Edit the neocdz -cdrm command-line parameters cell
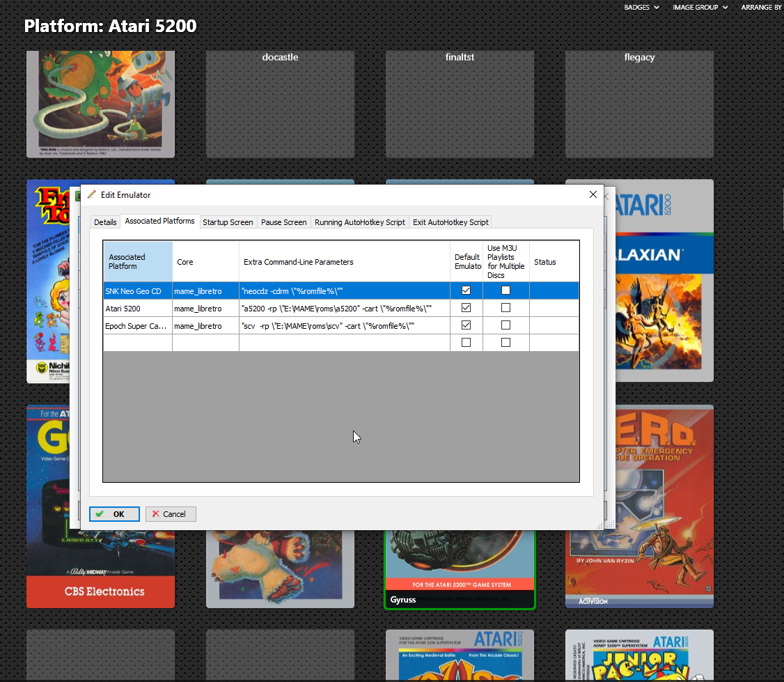The width and height of the screenshot is (784, 682). click(x=345, y=290)
